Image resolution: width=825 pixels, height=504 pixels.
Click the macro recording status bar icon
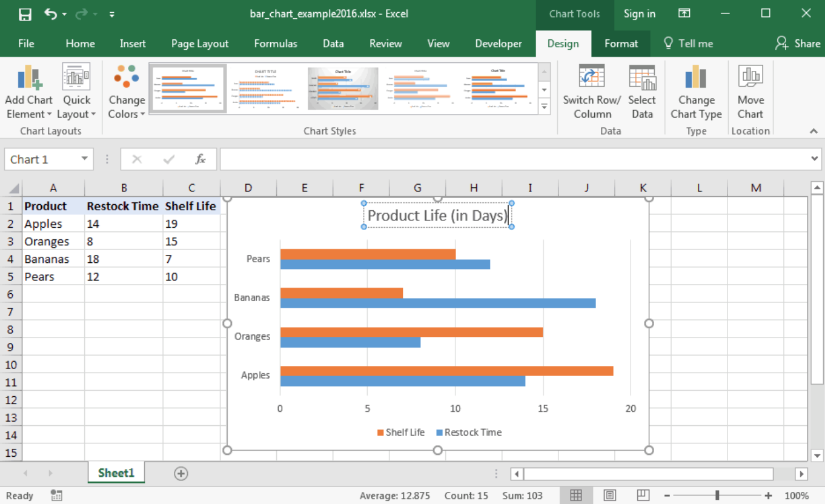(57, 496)
